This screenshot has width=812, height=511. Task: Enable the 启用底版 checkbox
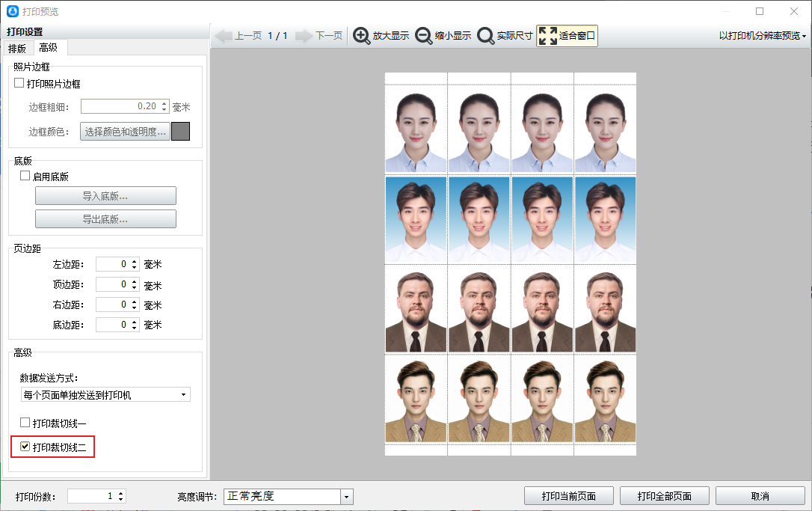tap(25, 177)
